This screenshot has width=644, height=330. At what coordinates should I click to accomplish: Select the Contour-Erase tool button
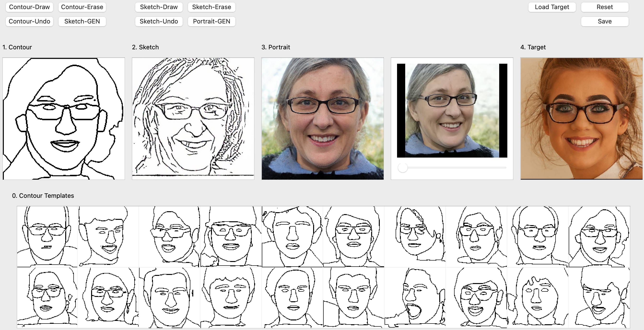[82, 7]
